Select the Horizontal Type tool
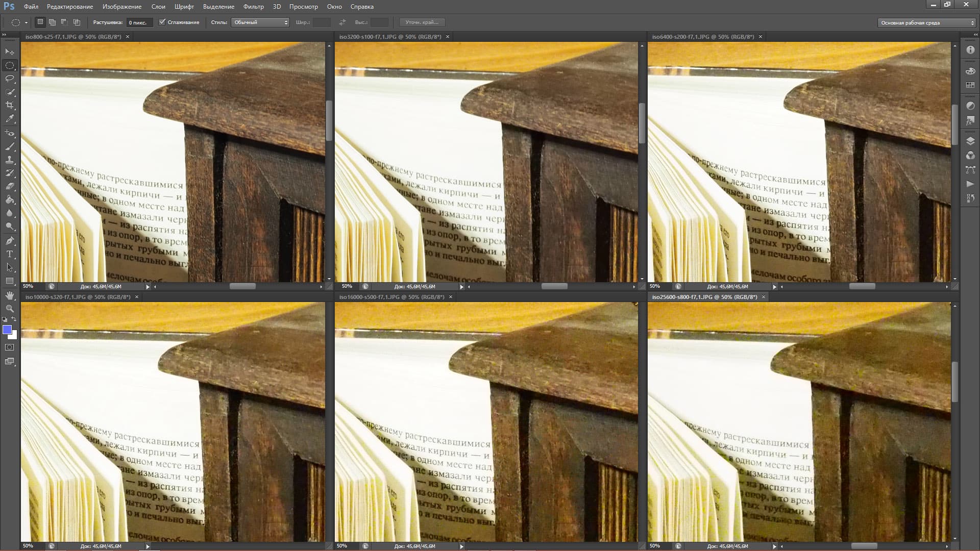This screenshot has height=551, width=980. click(x=10, y=254)
